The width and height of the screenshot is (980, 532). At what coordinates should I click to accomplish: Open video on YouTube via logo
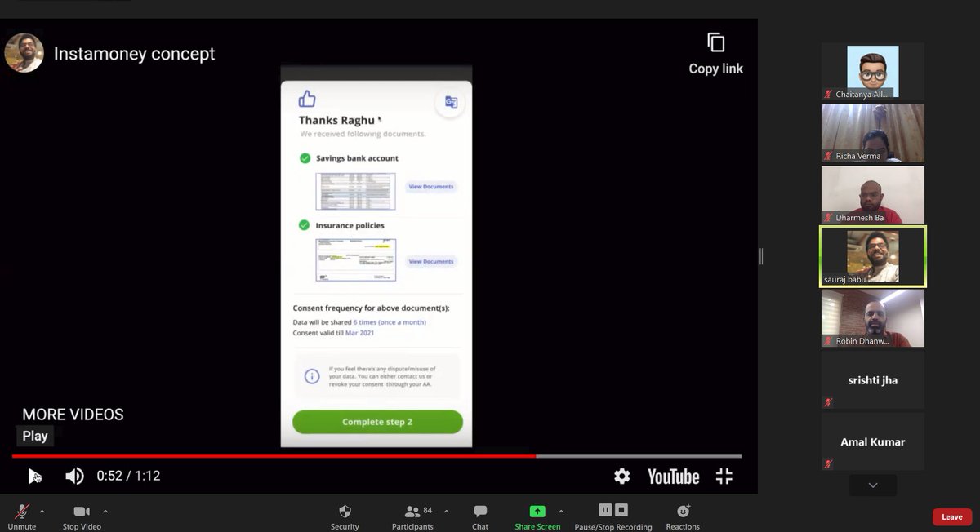pyautogui.click(x=674, y=477)
